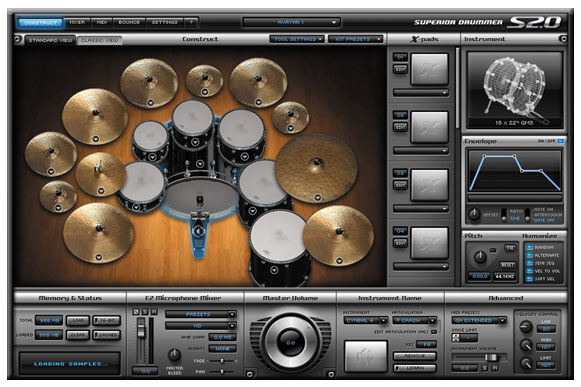
Task: Toggle Alternate humanize option
Action: pos(529,255)
